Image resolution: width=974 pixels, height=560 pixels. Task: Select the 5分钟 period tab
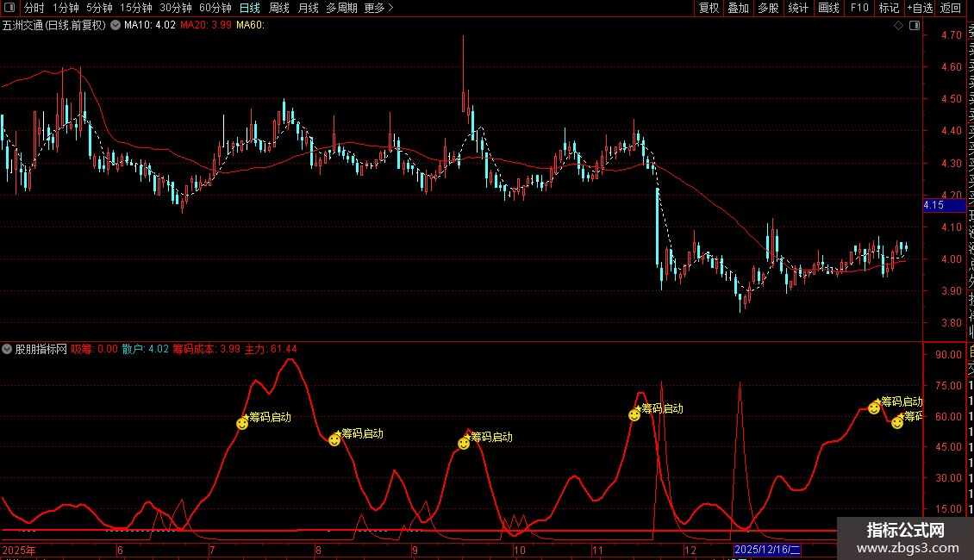click(99, 8)
